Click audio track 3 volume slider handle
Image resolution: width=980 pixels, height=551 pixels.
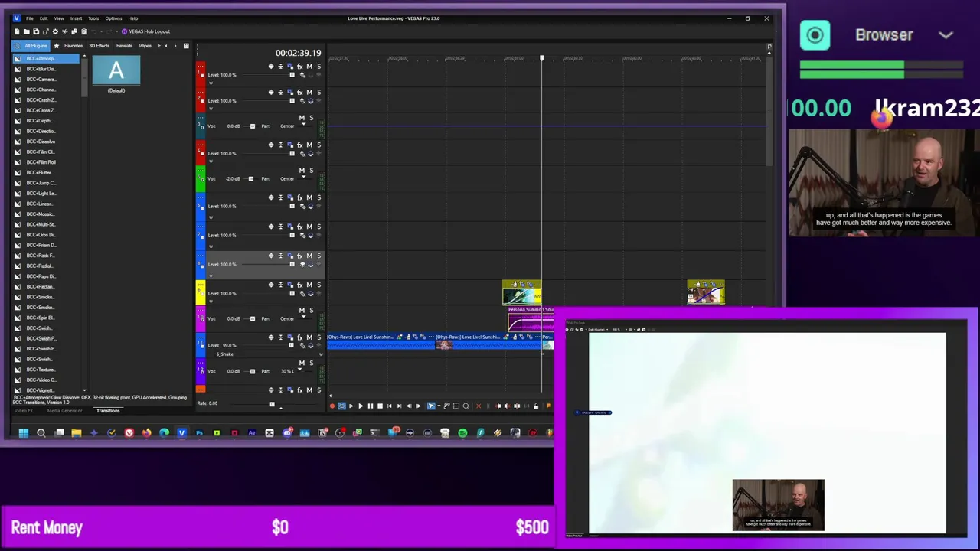252,126
